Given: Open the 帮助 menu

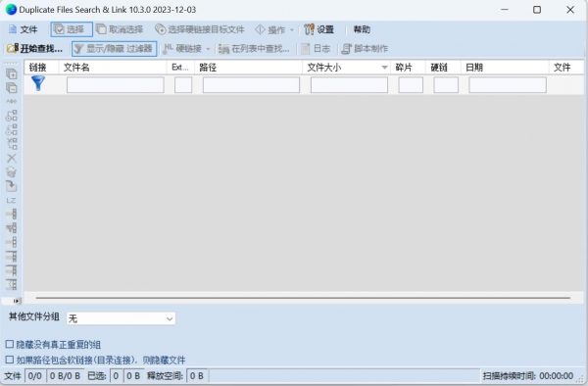Looking at the screenshot, I should 362,29.
